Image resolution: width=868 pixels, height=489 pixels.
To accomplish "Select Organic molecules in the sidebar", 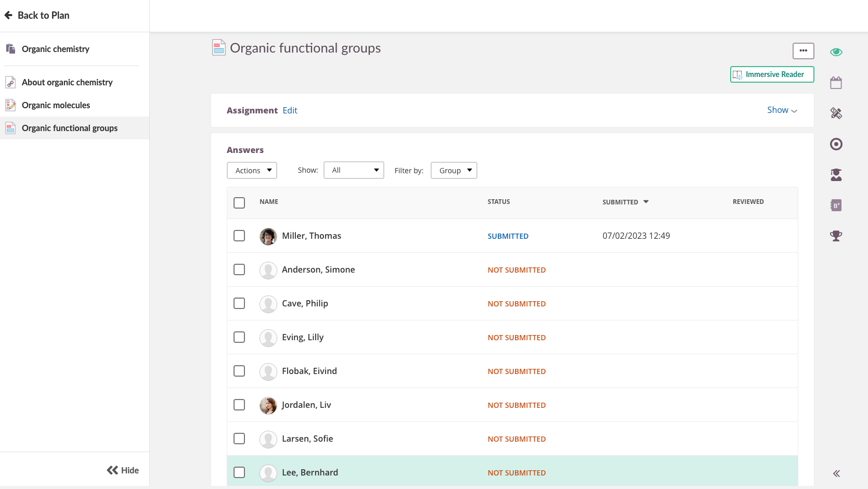I will coord(56,105).
